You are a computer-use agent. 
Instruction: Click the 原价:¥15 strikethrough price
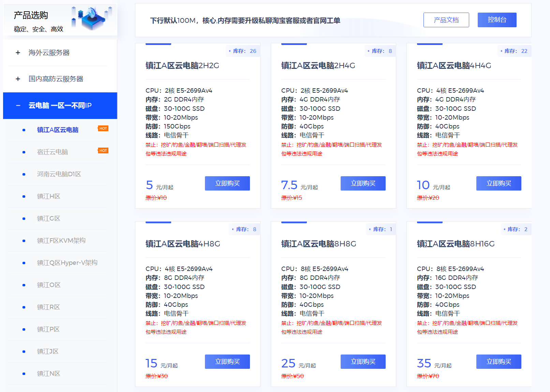pyautogui.click(x=292, y=198)
